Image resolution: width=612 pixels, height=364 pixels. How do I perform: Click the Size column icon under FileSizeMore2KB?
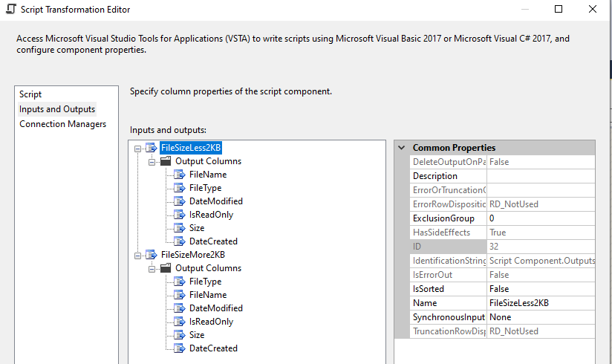click(179, 335)
